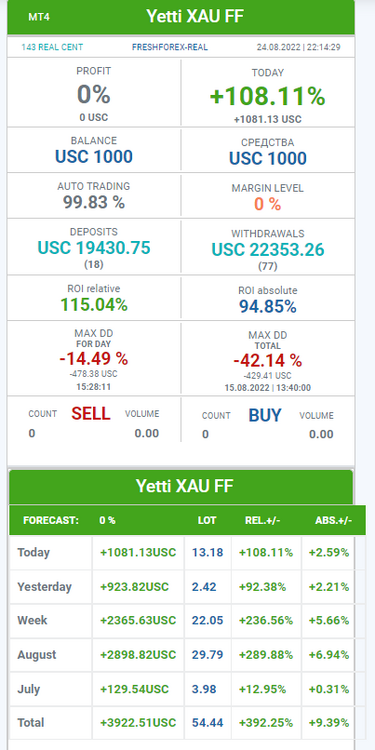The image size is (375, 750).
Task: Select the red SELL label
Action: (x=91, y=414)
